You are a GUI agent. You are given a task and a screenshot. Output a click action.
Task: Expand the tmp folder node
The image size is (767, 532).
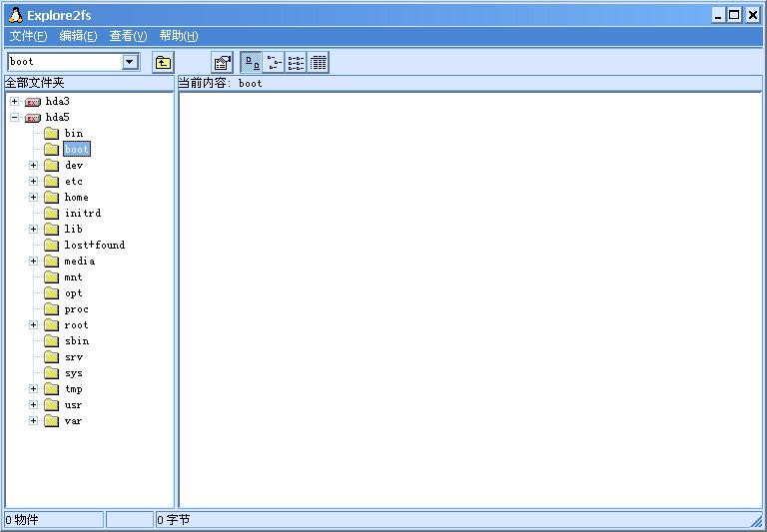(33, 388)
